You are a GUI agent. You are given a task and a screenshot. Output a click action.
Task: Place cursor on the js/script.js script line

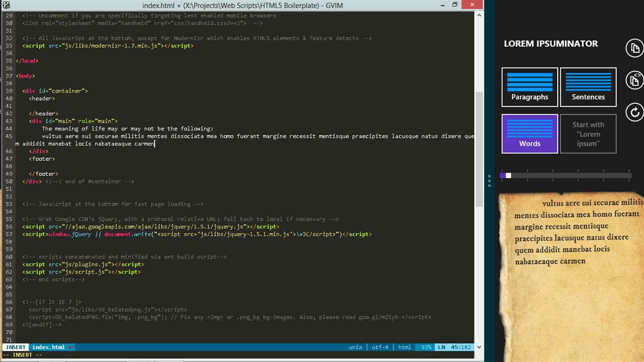click(x=81, y=272)
